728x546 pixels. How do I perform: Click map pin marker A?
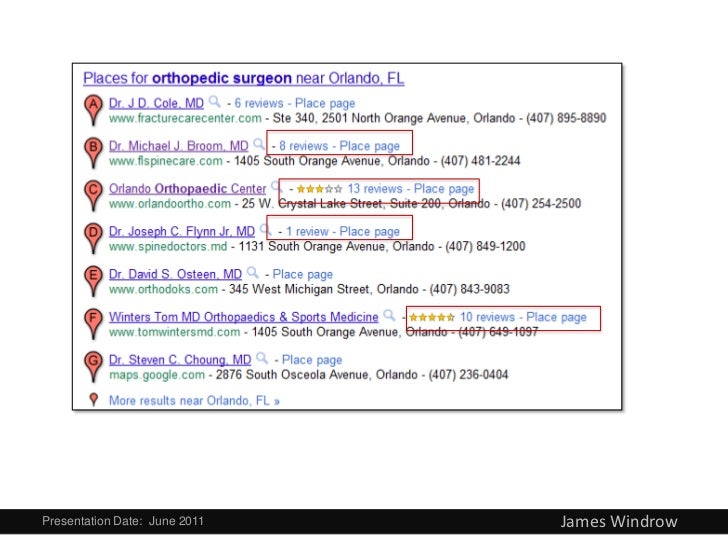pyautogui.click(x=93, y=110)
